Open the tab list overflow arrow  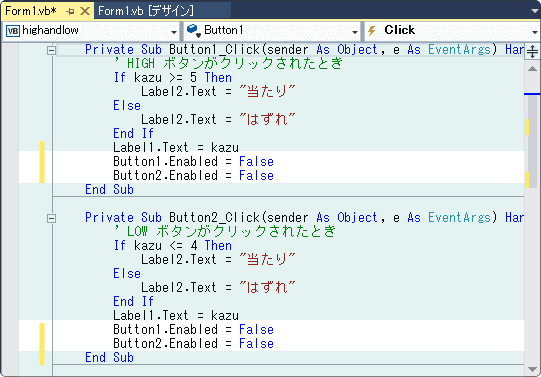coord(535,11)
